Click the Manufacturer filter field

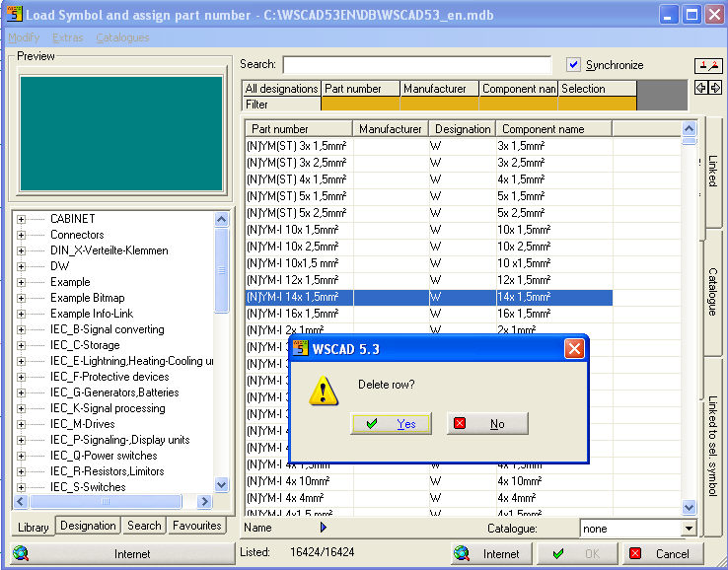(439, 104)
